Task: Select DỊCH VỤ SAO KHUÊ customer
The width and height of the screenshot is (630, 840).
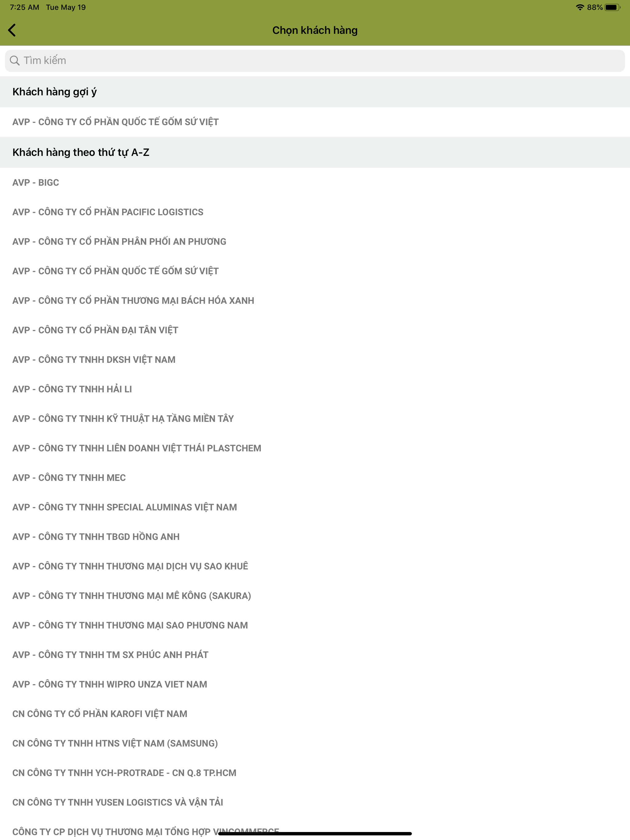Action: pyautogui.click(x=315, y=566)
